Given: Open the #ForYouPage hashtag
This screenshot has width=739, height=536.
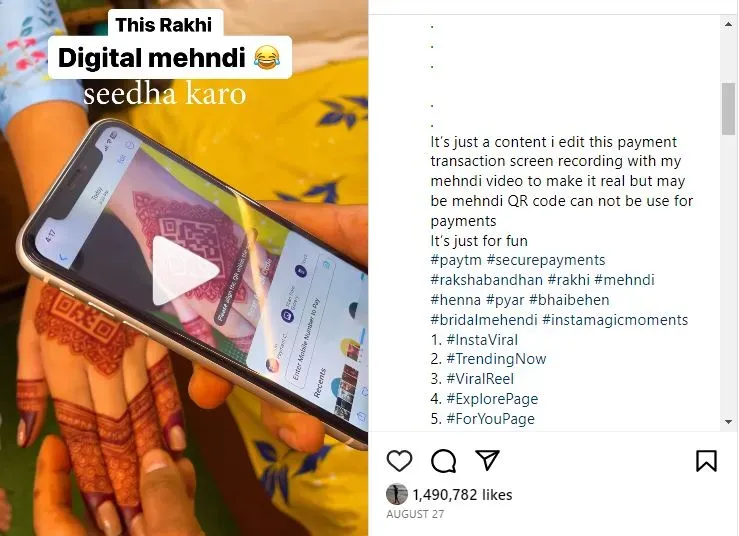Looking at the screenshot, I should (491, 419).
